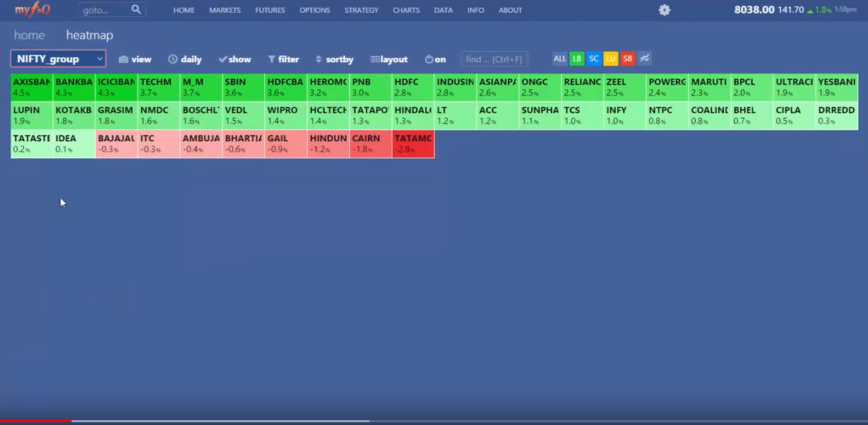Click the heatmap breadcrumb
Image resolution: width=868 pixels, height=425 pixels.
[90, 35]
